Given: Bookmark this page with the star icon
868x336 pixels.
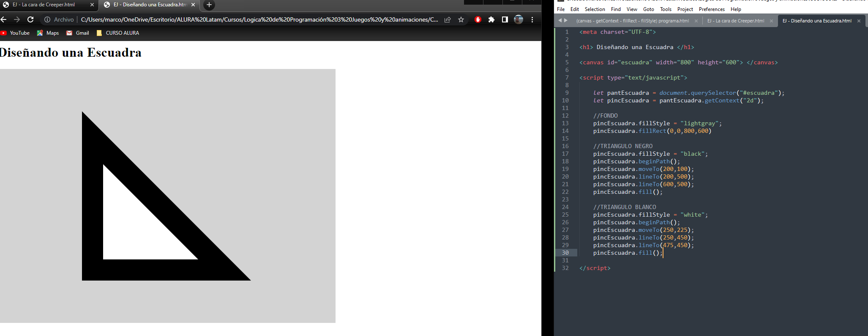Looking at the screenshot, I should pyautogui.click(x=461, y=19).
